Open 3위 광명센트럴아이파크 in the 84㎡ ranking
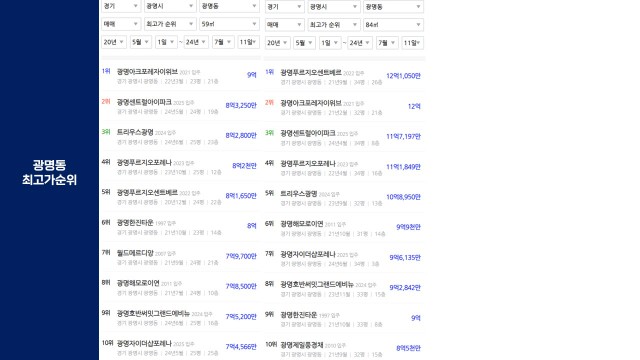Image resolution: width=640 pixels, height=360 pixels. (x=344, y=137)
